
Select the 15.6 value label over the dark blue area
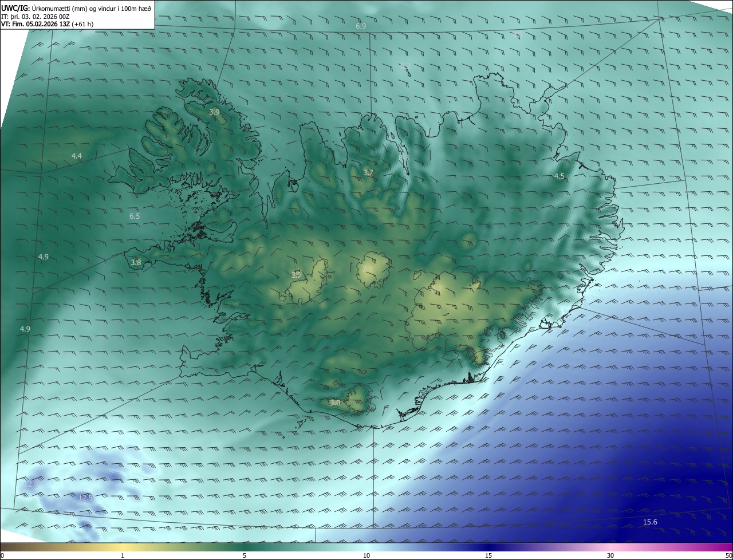click(650, 522)
